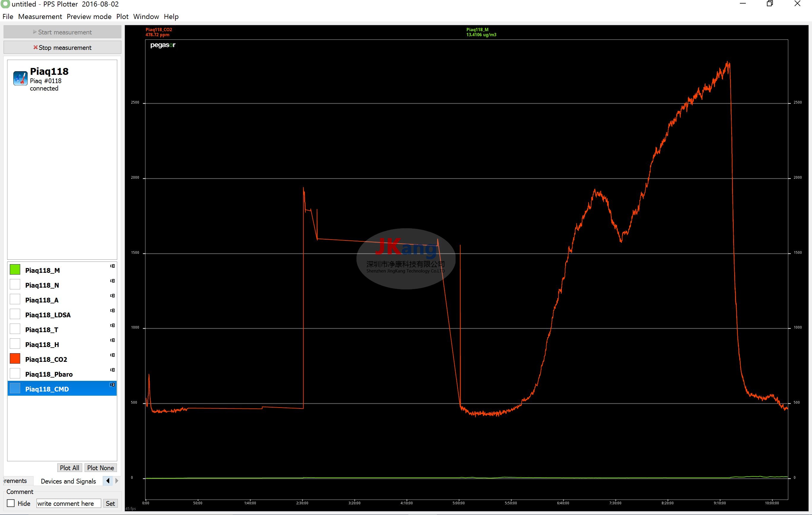Click the Plot None button
Viewport: 812px width, 515px height.
point(101,468)
